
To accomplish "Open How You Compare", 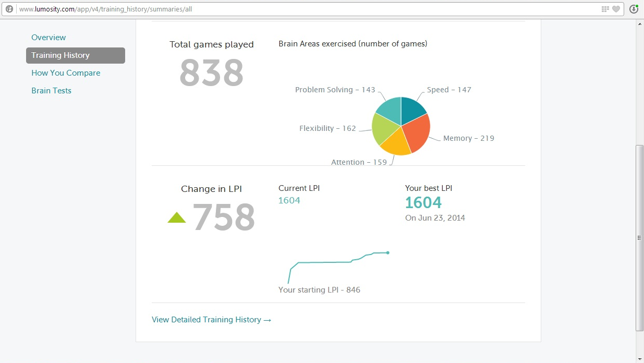I will (x=66, y=73).
